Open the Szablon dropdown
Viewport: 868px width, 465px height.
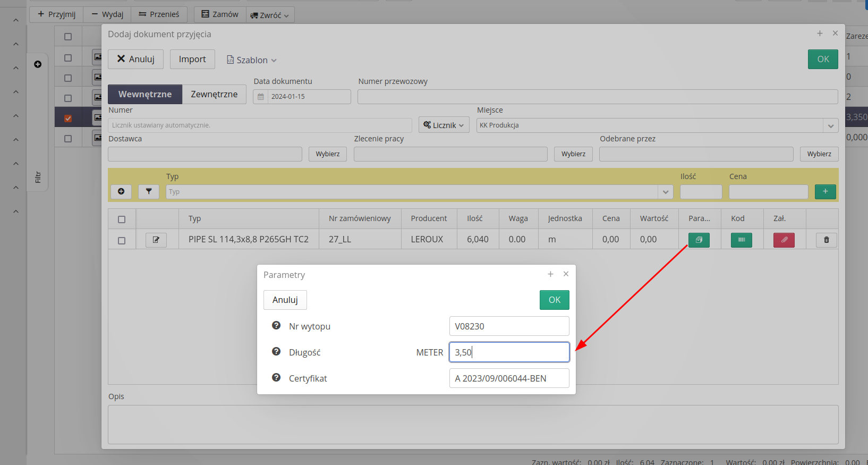[x=252, y=60]
